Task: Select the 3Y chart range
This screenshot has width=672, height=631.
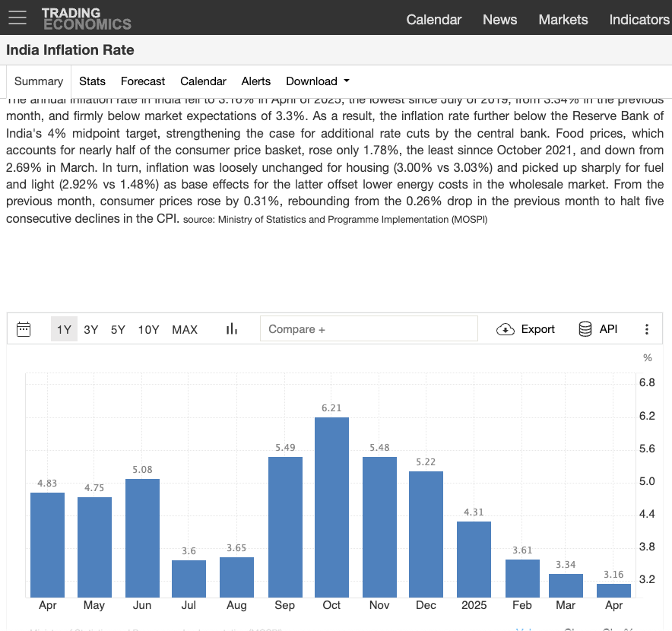Action: click(x=91, y=329)
